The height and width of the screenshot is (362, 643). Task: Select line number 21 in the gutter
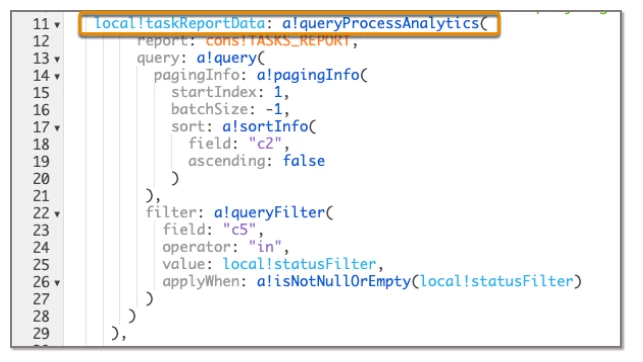(x=41, y=196)
